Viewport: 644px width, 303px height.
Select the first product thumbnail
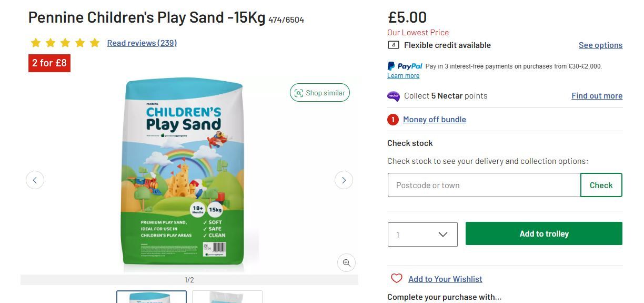[x=152, y=297]
